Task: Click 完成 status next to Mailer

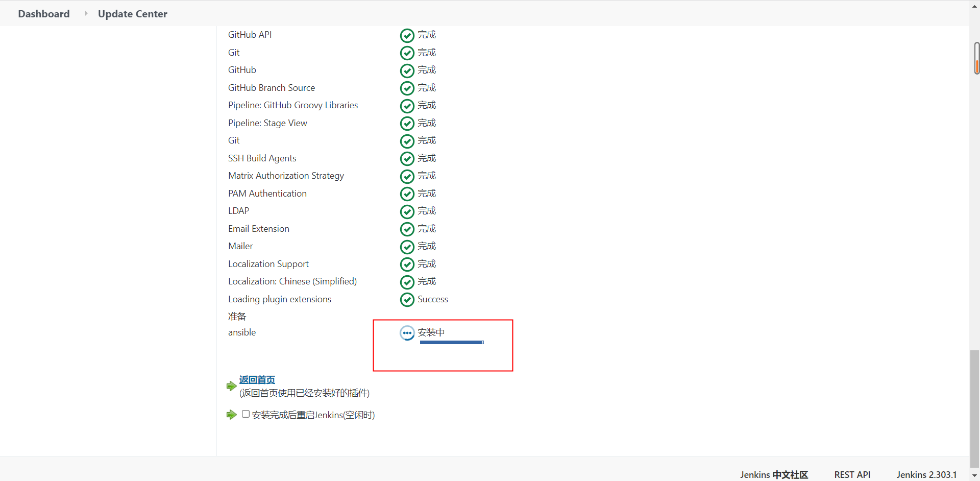Action: click(427, 246)
